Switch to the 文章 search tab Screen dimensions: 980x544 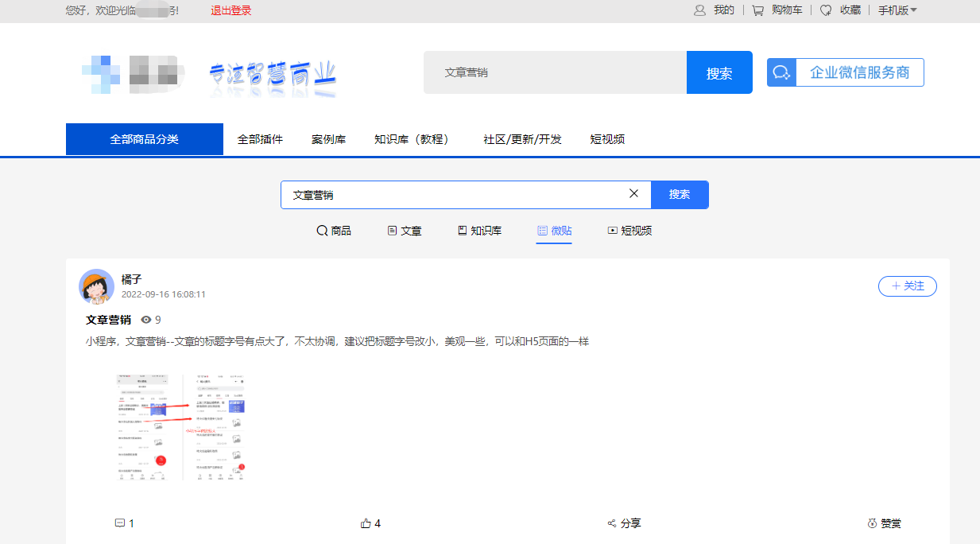[x=404, y=231]
